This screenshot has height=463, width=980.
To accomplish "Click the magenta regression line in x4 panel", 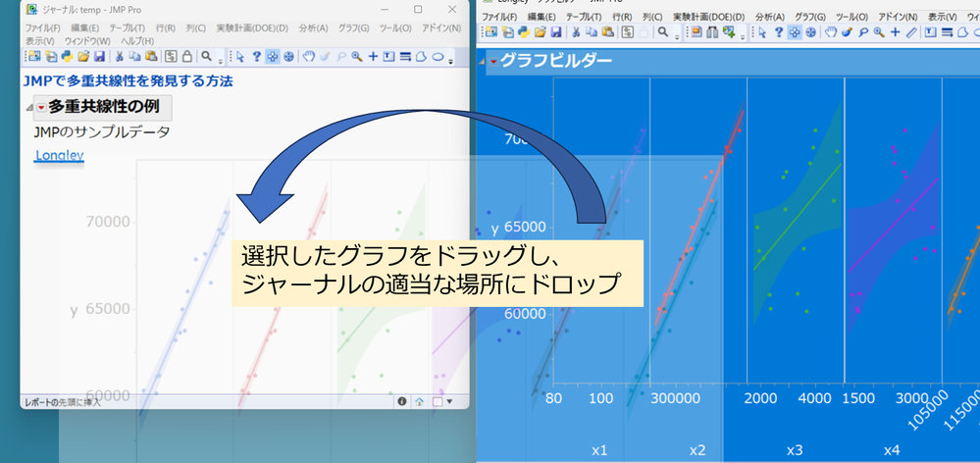I will (894, 225).
